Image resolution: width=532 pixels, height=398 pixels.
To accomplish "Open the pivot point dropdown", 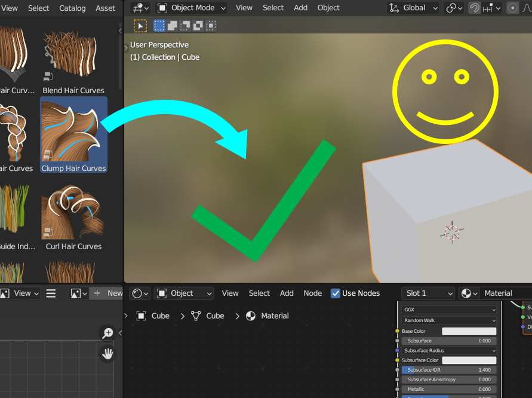I will [x=454, y=8].
